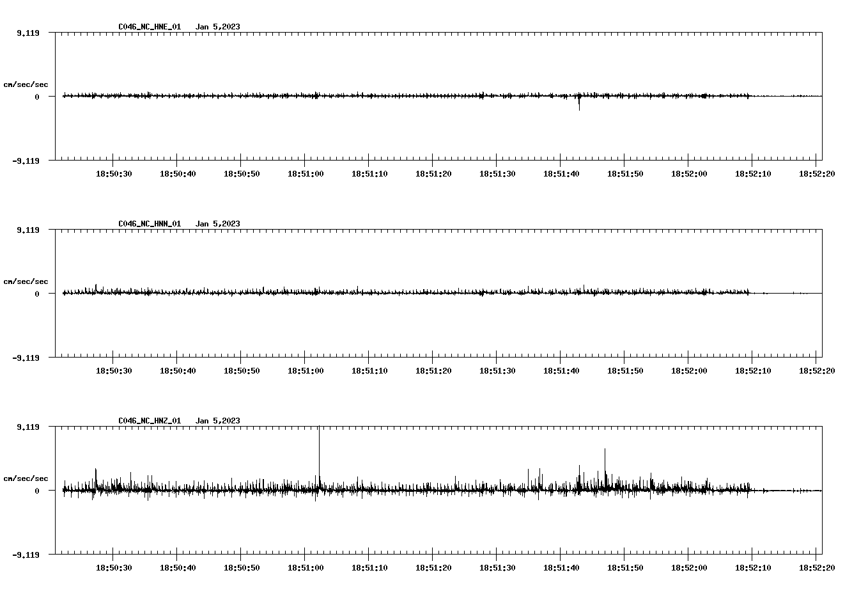Click the 18:51:30 time label under HNN plot
868x591 pixels.
[497, 370]
